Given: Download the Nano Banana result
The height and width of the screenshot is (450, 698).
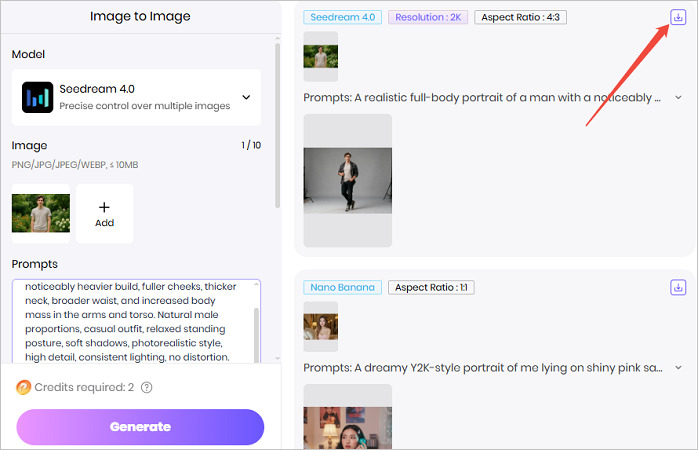Looking at the screenshot, I should [x=678, y=288].
